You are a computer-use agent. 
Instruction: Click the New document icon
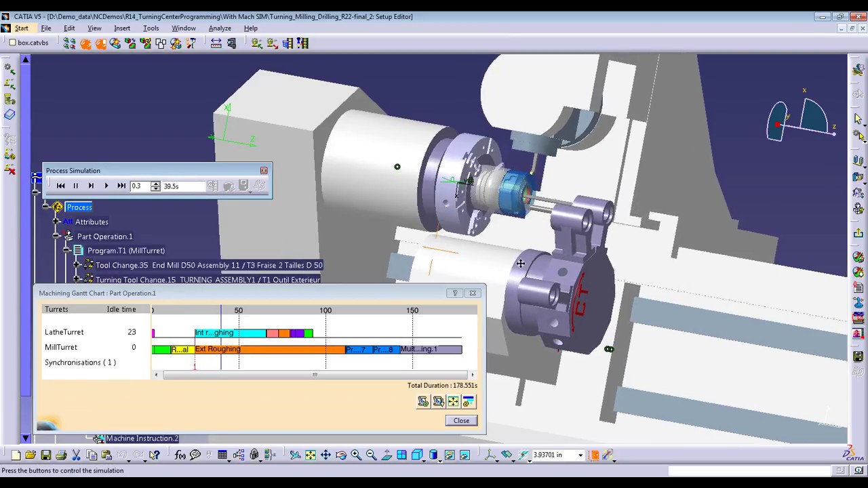[x=16, y=455]
